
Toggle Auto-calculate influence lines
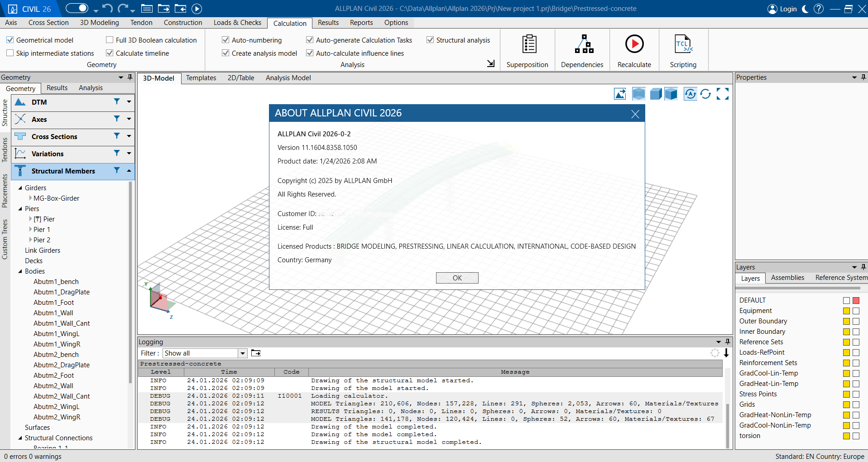click(310, 53)
